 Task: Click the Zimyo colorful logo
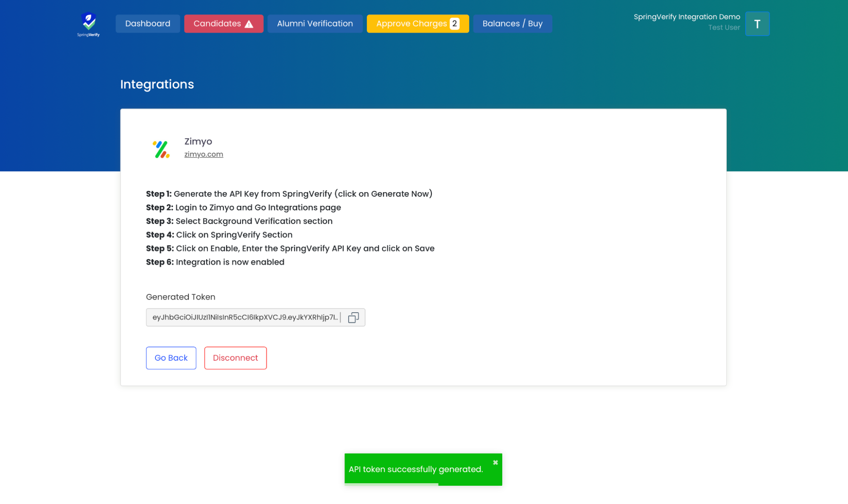click(161, 149)
